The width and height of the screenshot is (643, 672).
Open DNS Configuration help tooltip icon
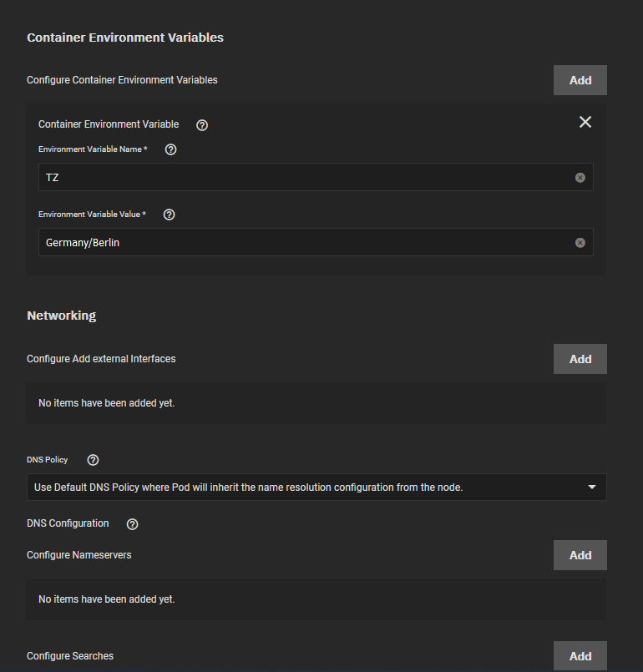132,524
